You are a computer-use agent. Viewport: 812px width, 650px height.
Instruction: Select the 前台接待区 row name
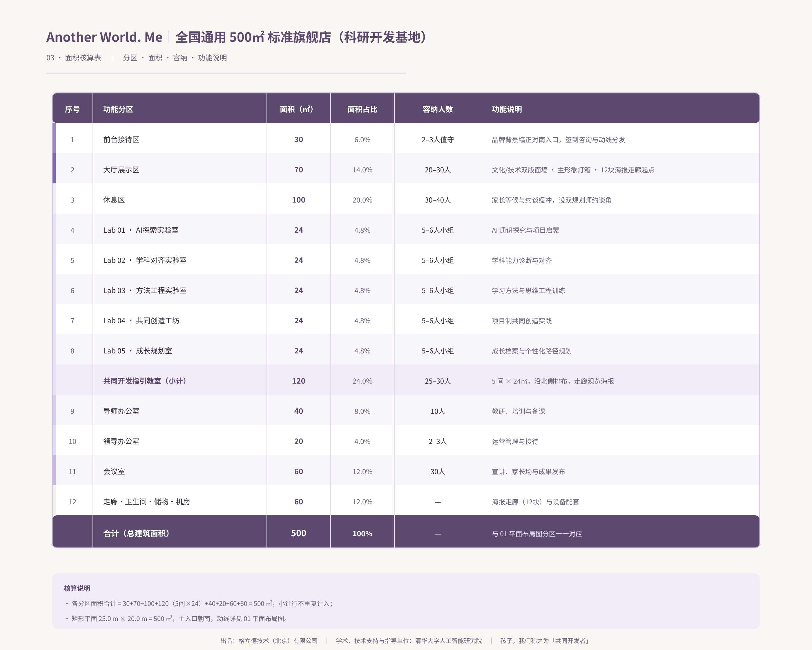121,139
